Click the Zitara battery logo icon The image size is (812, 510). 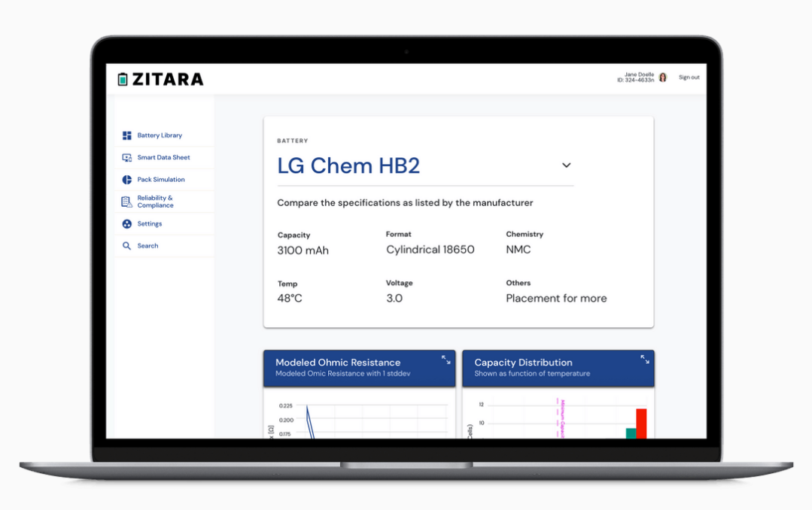123,79
